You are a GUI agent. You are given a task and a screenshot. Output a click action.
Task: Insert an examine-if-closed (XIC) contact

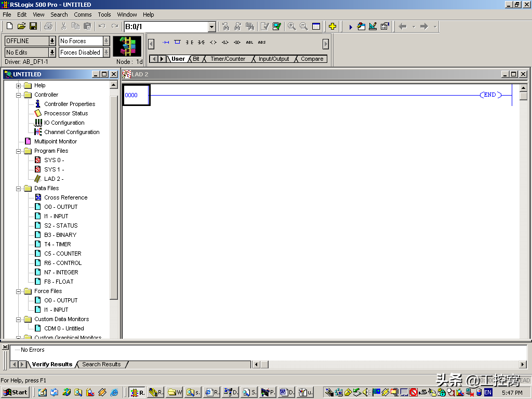point(189,43)
